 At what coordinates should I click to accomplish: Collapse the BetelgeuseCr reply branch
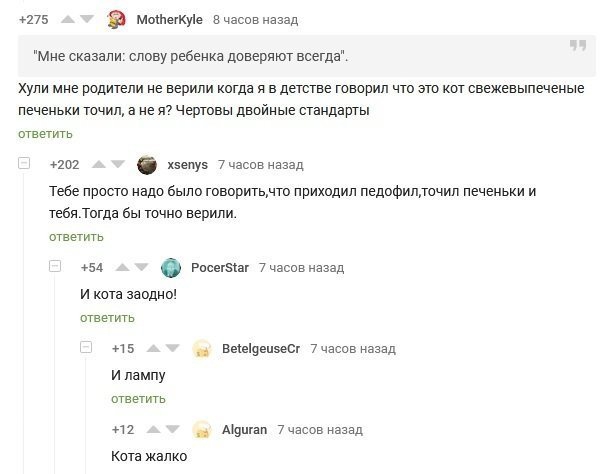coord(87,348)
